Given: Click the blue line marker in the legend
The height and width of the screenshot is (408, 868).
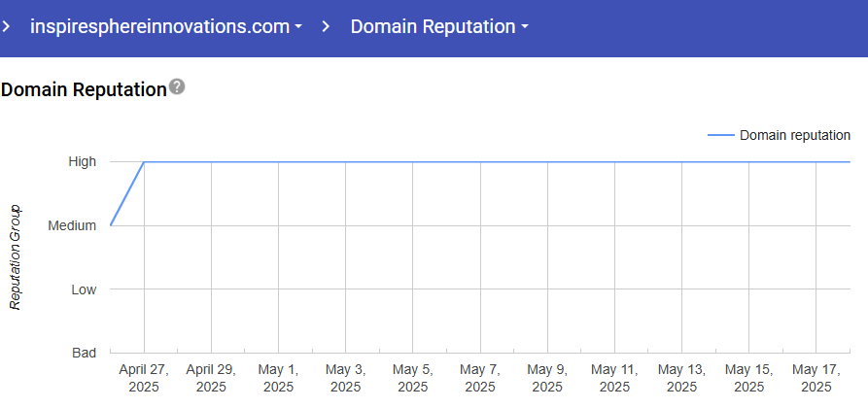Looking at the screenshot, I should point(720,135).
